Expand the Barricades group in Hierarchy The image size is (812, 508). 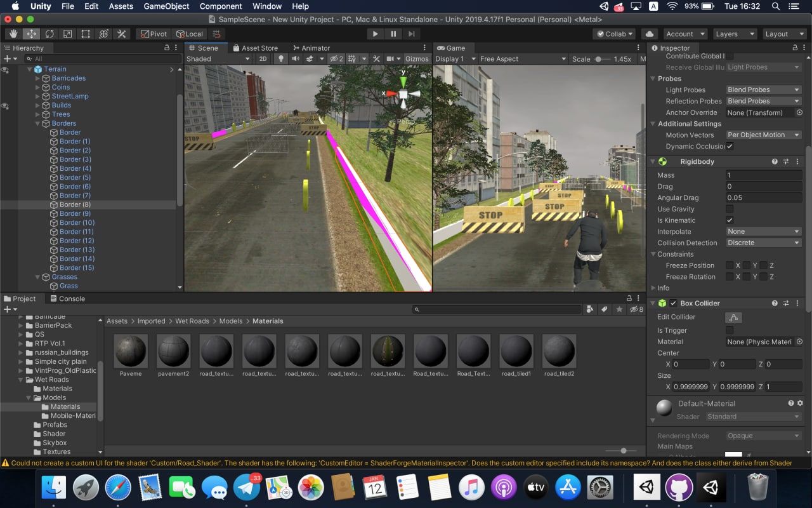click(x=38, y=78)
